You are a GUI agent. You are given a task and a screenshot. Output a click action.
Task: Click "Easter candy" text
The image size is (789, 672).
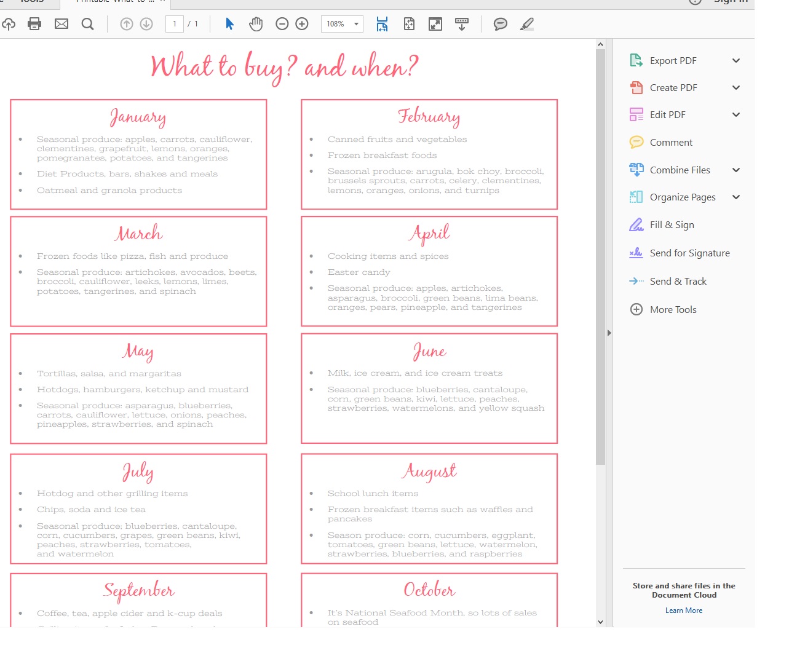click(359, 272)
